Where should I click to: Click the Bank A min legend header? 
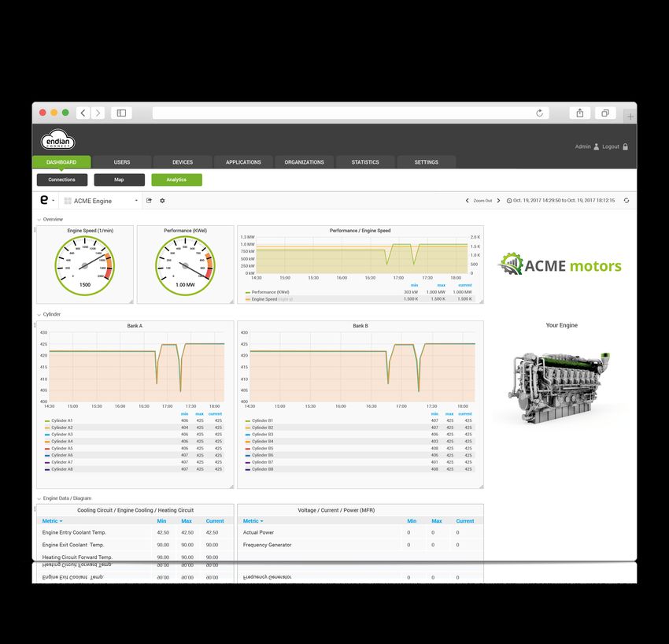click(184, 414)
